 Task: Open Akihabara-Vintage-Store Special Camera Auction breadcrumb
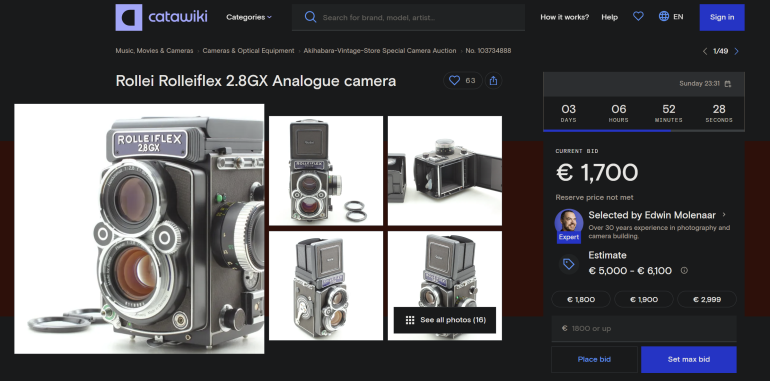pyautogui.click(x=380, y=51)
